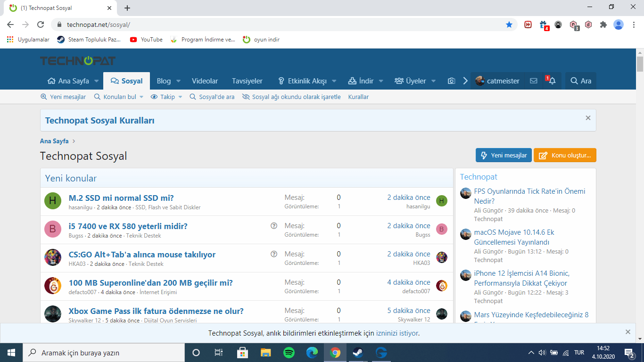The height and width of the screenshot is (362, 644).
Task: Show hidden system tray icons
Action: [531, 353]
